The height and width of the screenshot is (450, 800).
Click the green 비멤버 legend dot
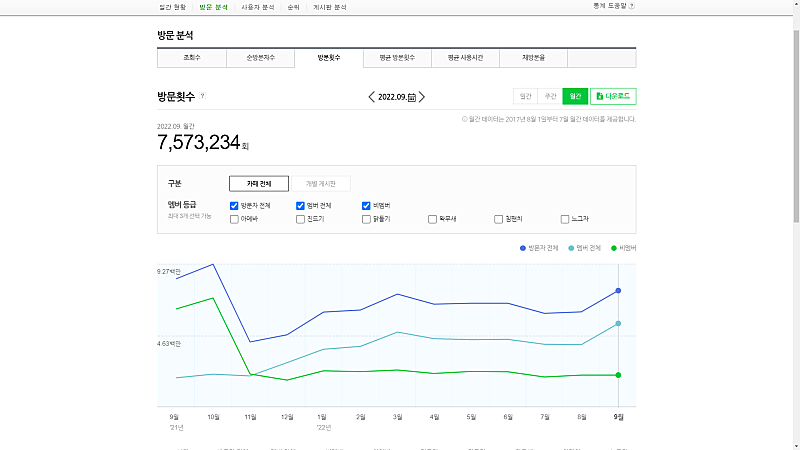pos(614,247)
